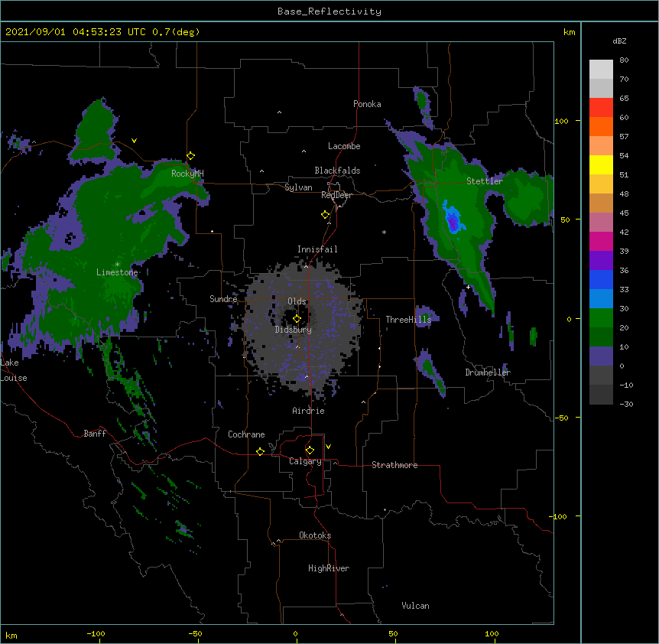This screenshot has width=659, height=644.
Task: Click the 30 dBZ light blue swatch
Action: [601, 298]
